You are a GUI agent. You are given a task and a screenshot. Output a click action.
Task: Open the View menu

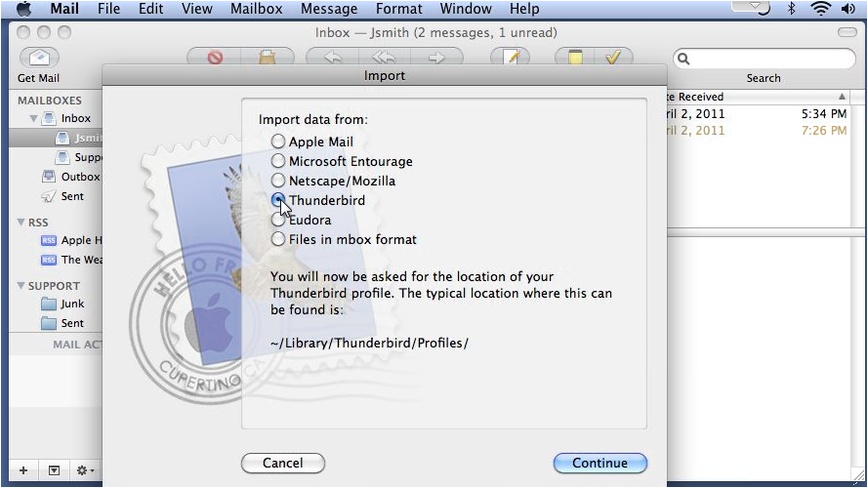click(x=196, y=9)
